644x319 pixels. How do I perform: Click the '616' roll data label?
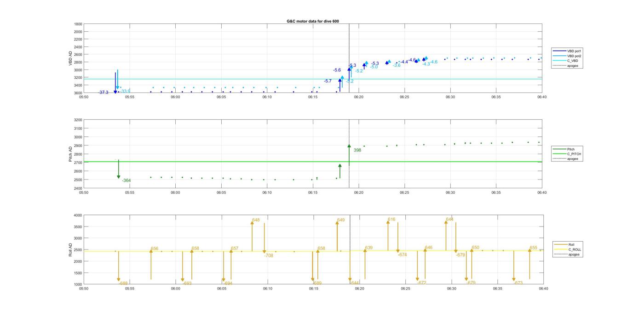tap(391, 220)
